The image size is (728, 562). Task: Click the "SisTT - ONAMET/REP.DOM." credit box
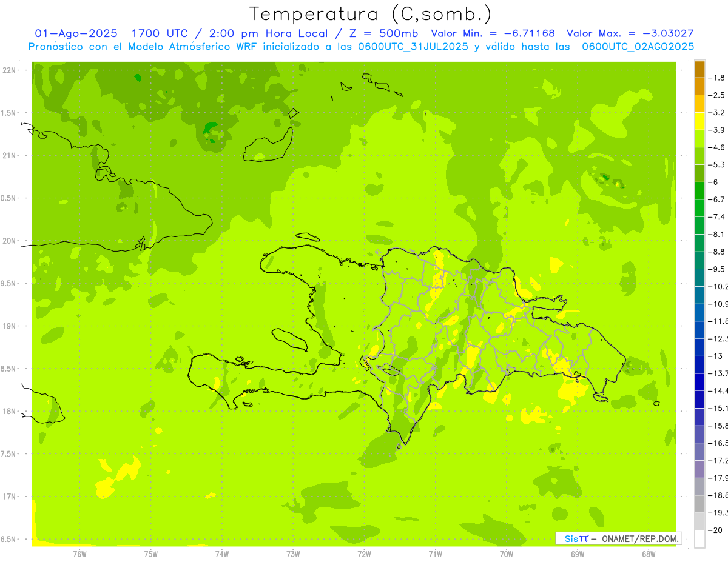coord(618,538)
